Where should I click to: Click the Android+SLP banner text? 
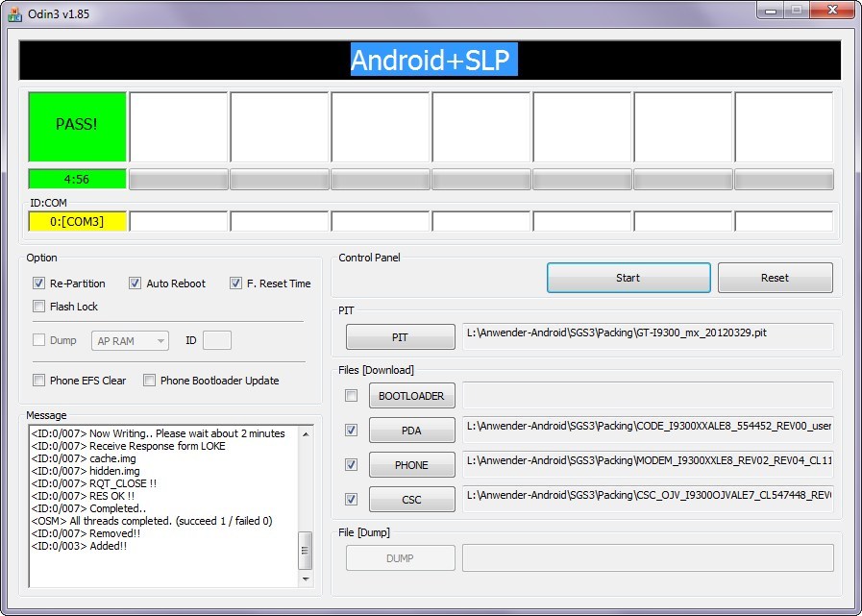tap(433, 60)
